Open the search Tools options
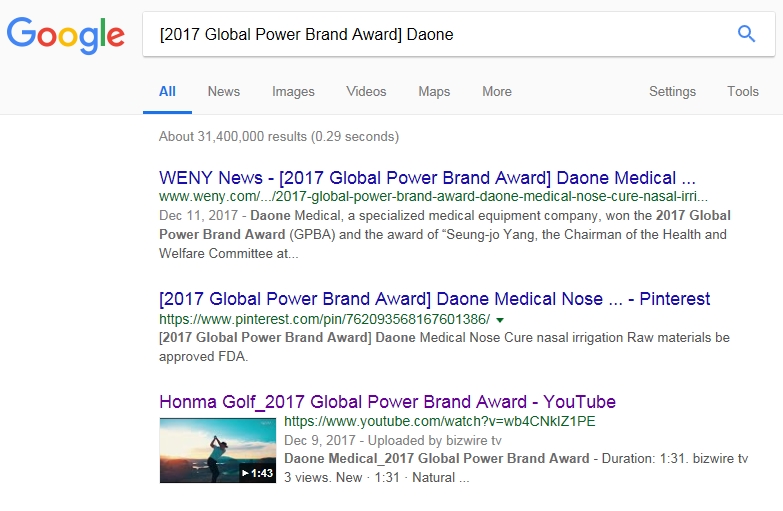The height and width of the screenshot is (511, 783). coord(743,91)
